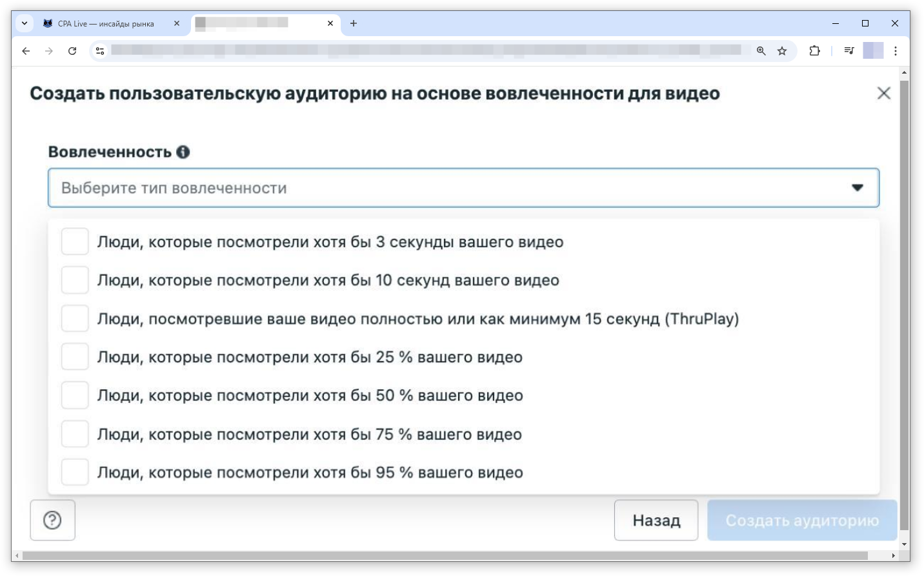Viewport: 924px width, 576px height.
Task: Check the 95 % video viewers option
Action: (75, 472)
